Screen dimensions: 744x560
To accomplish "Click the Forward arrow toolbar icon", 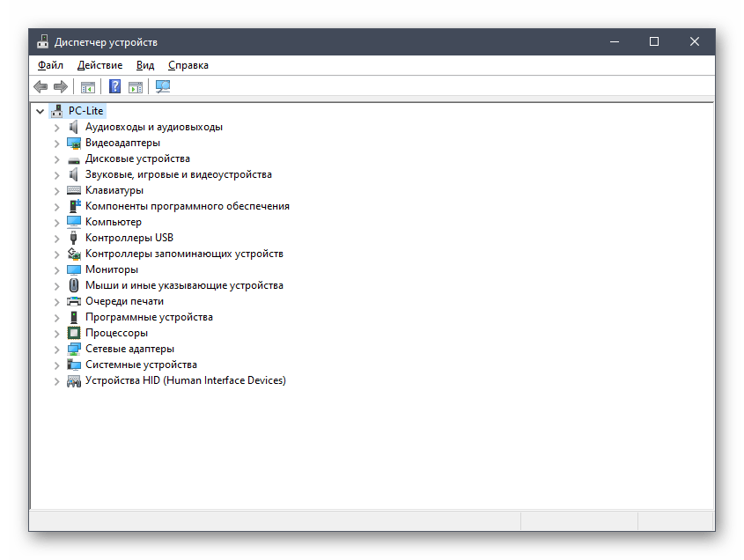I will [x=61, y=86].
